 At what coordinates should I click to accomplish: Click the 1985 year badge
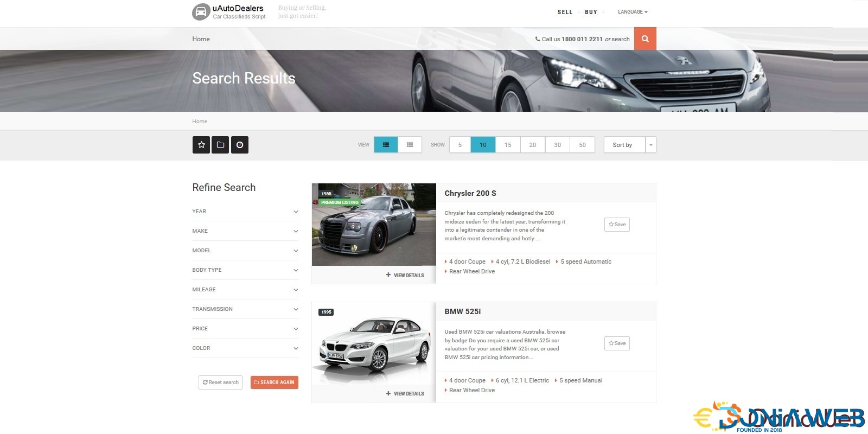pos(326,194)
